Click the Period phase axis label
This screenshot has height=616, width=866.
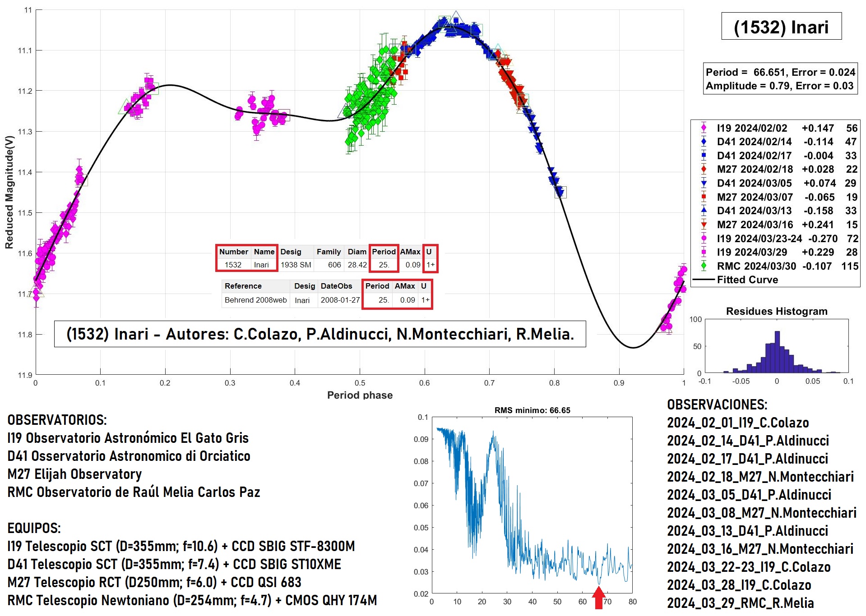[x=360, y=395]
